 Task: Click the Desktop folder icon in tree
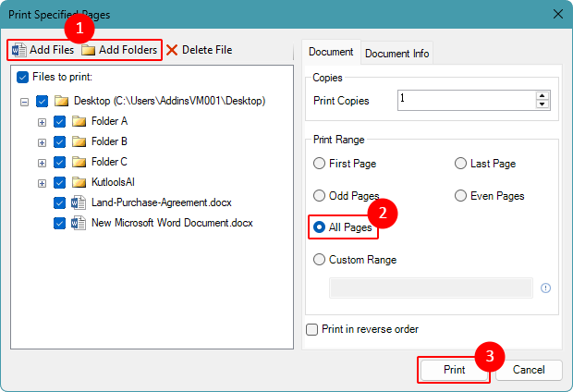[x=61, y=101]
